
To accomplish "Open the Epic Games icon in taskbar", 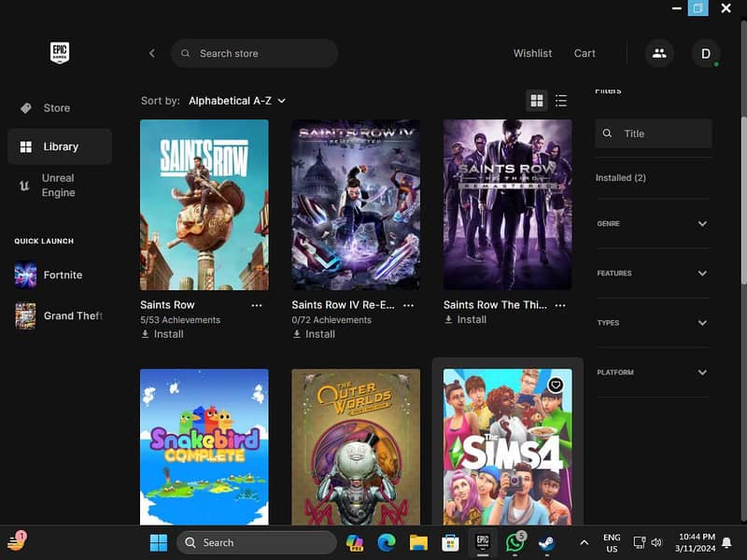I will click(483, 541).
